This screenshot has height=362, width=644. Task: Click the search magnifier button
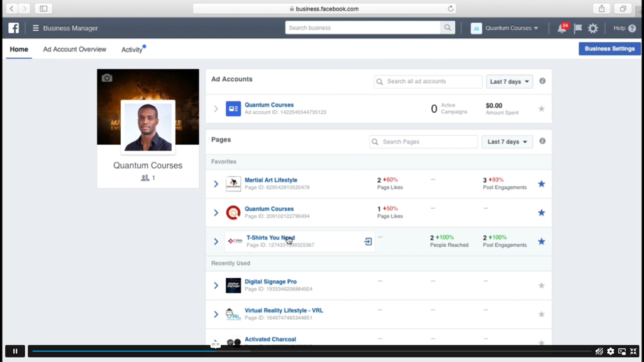447,28
